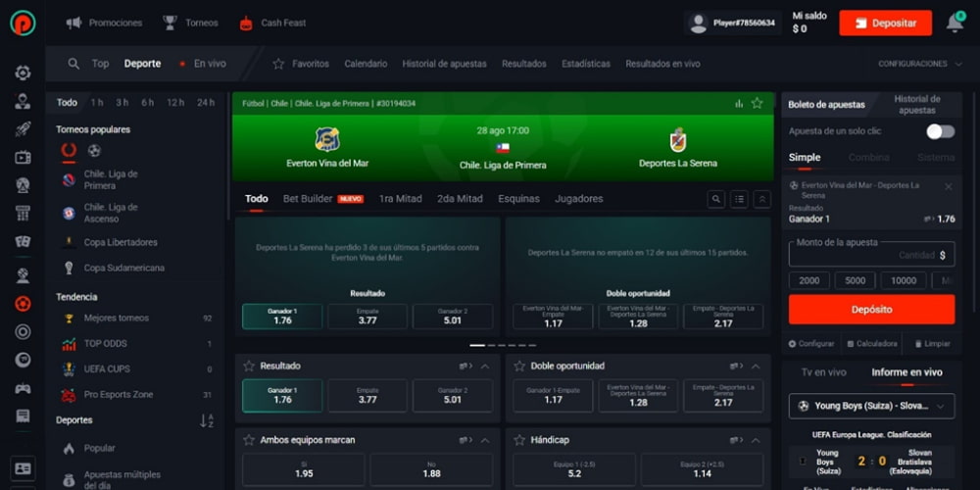Open the game controller esports sidebar icon
The image size is (980, 490).
click(x=23, y=388)
